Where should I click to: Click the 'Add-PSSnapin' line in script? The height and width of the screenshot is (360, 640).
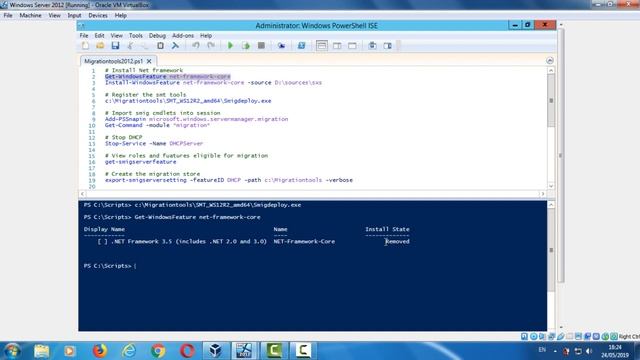196,119
